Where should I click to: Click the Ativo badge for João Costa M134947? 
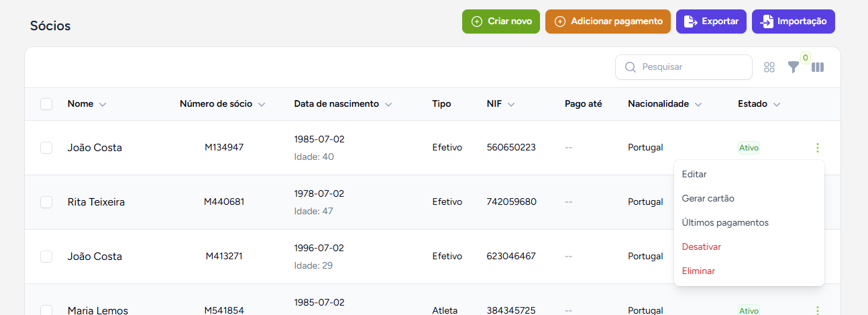point(749,148)
